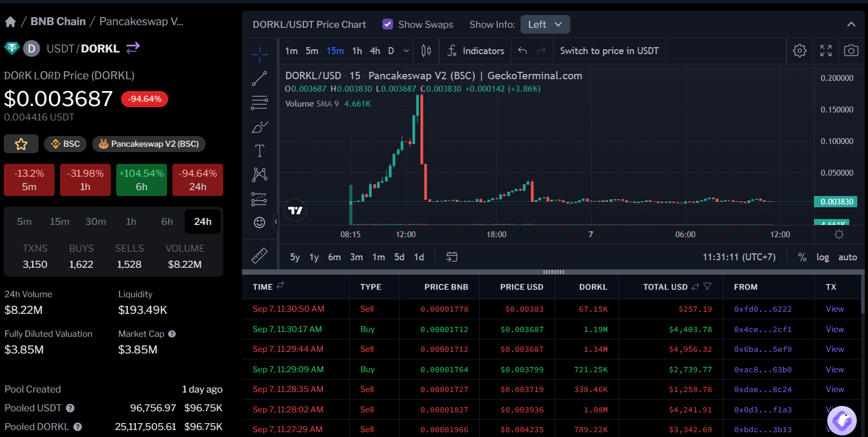Filter trades by Total USD funnel
This screenshot has height=437, width=868.
pyautogui.click(x=707, y=287)
